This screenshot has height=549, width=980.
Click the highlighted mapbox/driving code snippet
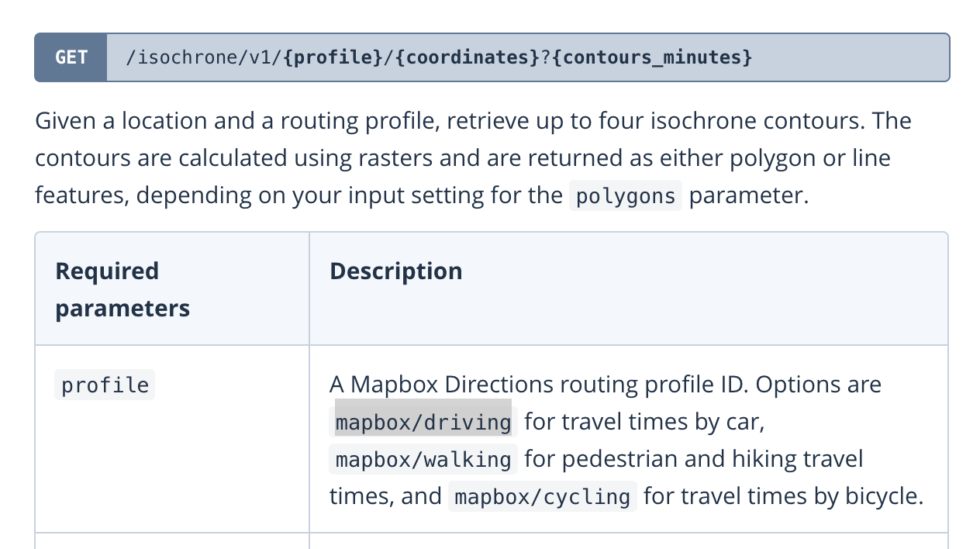(423, 422)
